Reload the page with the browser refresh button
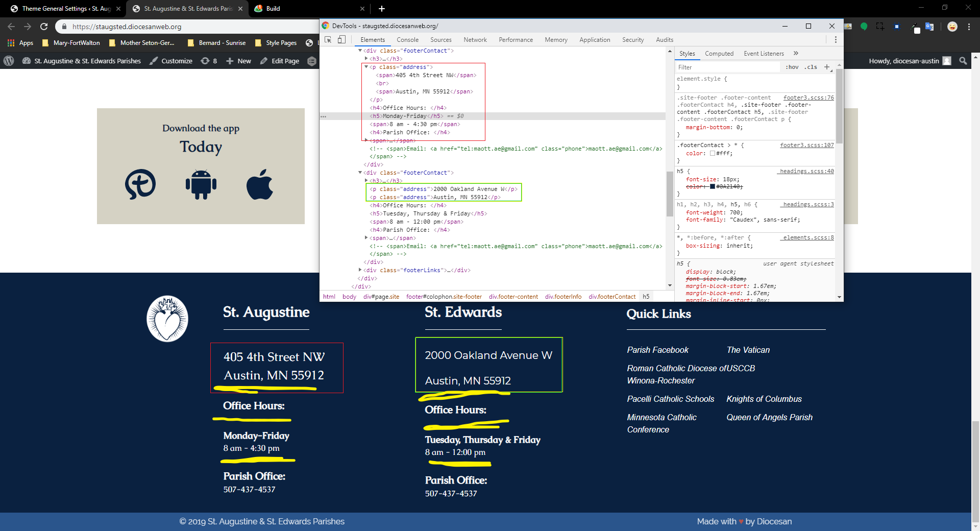 [44, 27]
